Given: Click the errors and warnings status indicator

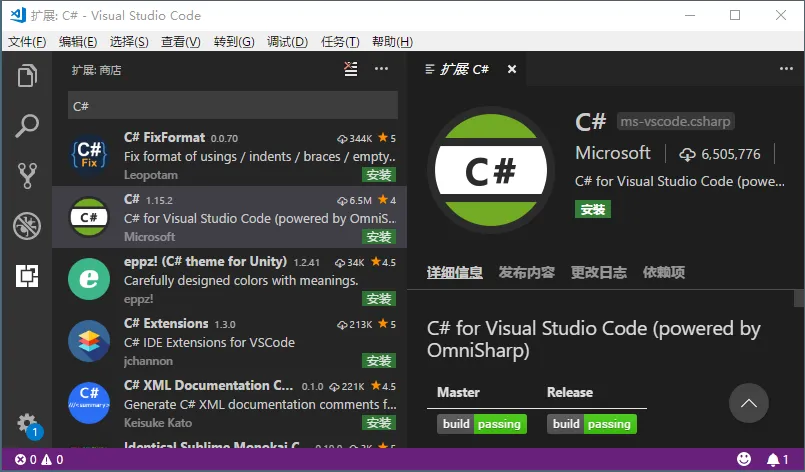Looking at the screenshot, I should 39,460.
